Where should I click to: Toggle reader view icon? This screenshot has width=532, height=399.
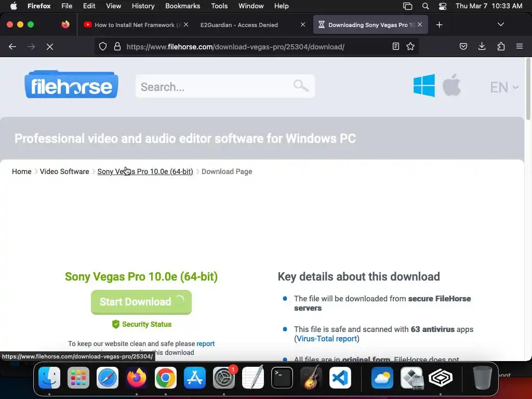click(x=395, y=46)
